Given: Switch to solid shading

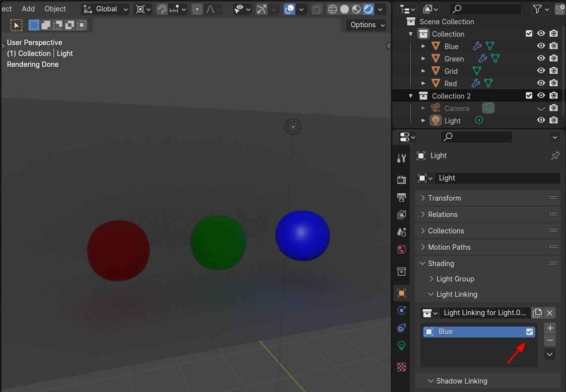Looking at the screenshot, I should (344, 9).
